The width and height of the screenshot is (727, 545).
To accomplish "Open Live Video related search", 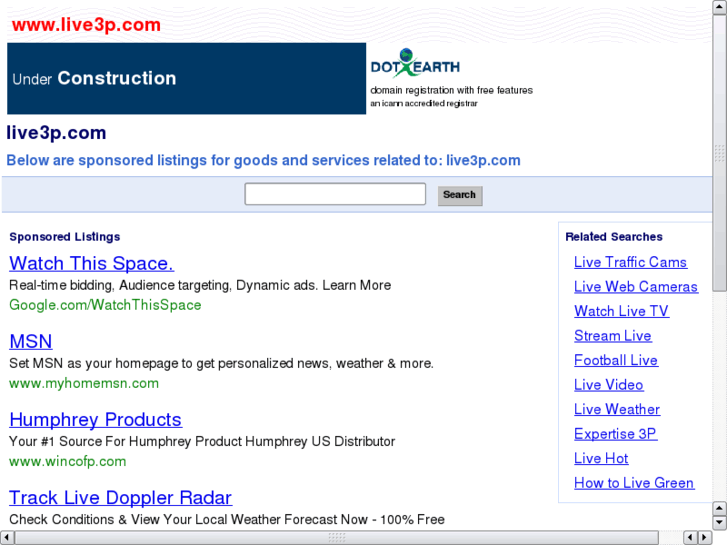I will click(609, 385).
